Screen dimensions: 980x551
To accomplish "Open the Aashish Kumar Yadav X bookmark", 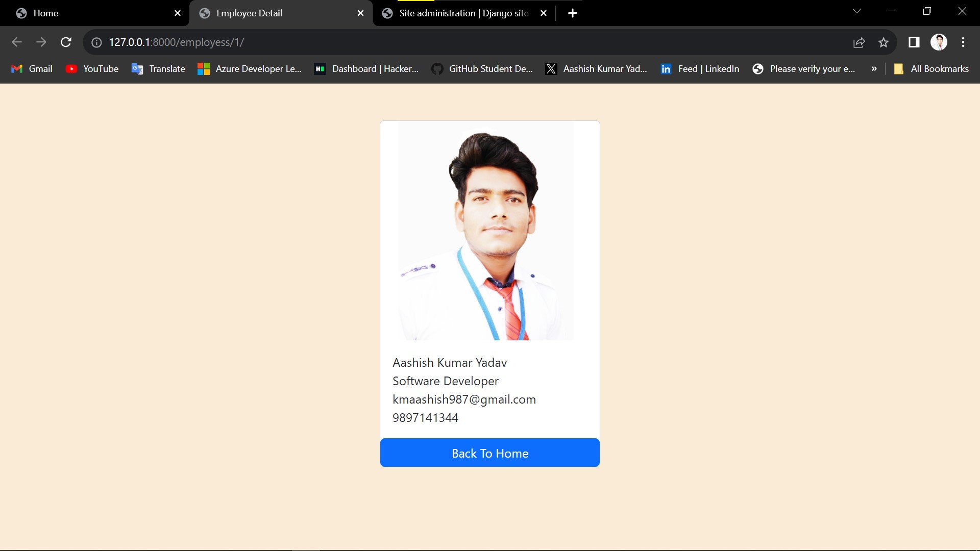I will [x=596, y=68].
